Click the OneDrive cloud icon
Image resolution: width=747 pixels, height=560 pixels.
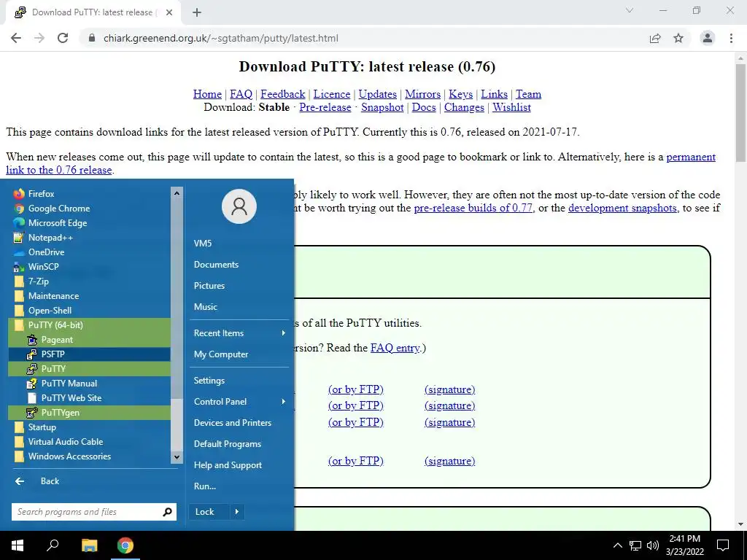[x=19, y=252]
